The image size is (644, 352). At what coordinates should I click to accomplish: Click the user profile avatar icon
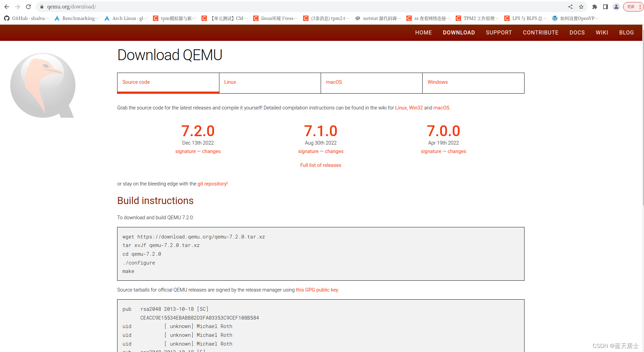coord(616,6)
